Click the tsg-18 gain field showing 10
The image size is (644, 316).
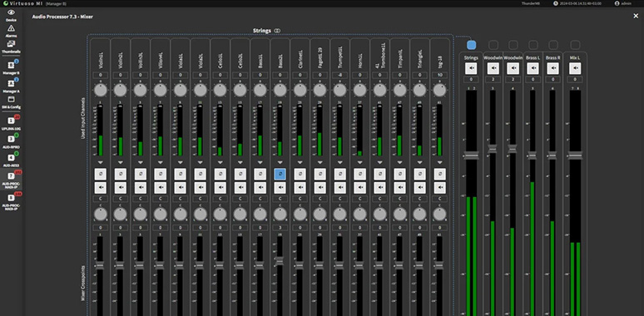coord(440,75)
